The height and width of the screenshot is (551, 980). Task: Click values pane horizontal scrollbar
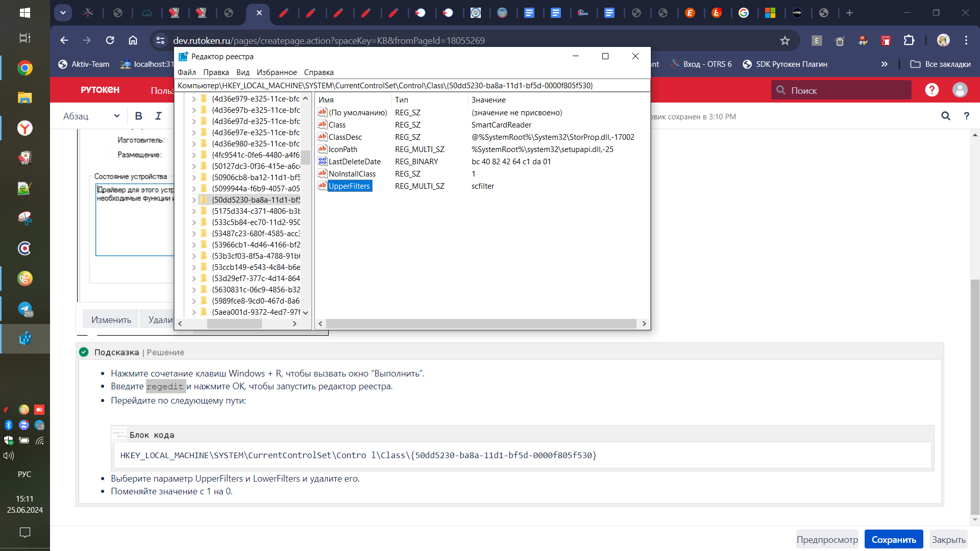481,323
